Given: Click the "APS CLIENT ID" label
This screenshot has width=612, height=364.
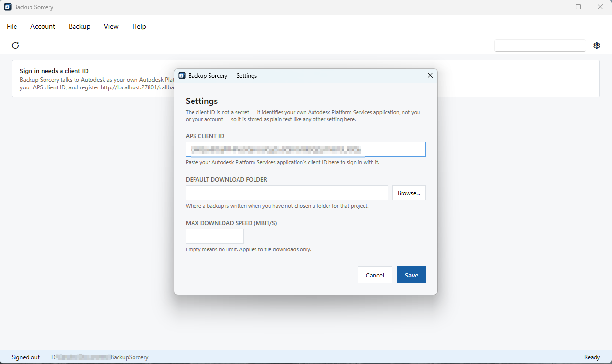Looking at the screenshot, I should (205, 136).
